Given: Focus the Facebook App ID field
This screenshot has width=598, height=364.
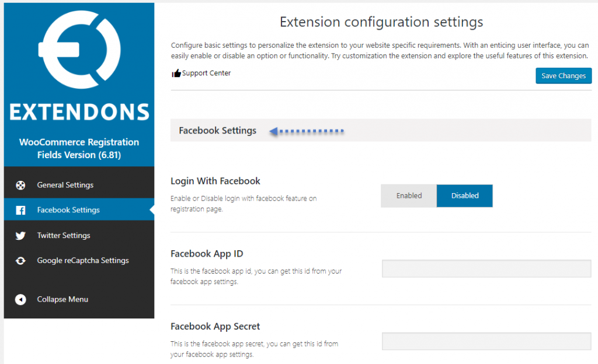Looking at the screenshot, I should 486,268.
